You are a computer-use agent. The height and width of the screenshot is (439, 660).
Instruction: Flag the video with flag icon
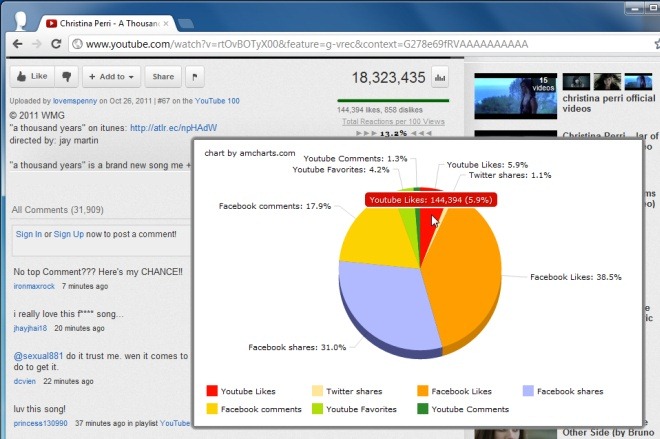pos(194,77)
